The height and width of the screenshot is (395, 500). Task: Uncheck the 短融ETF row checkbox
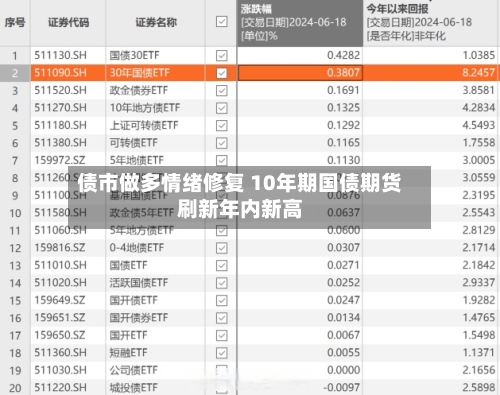pos(222,353)
